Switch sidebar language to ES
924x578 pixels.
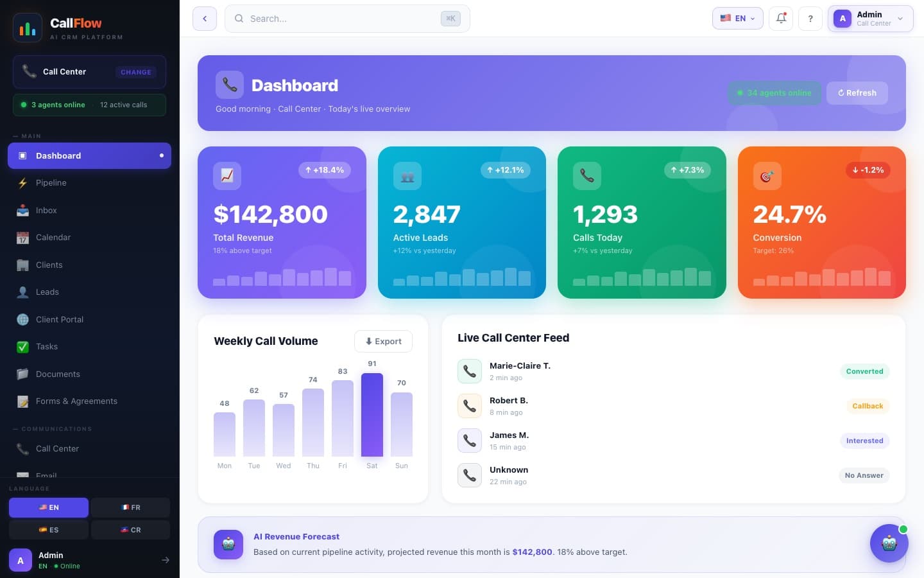[x=49, y=530]
